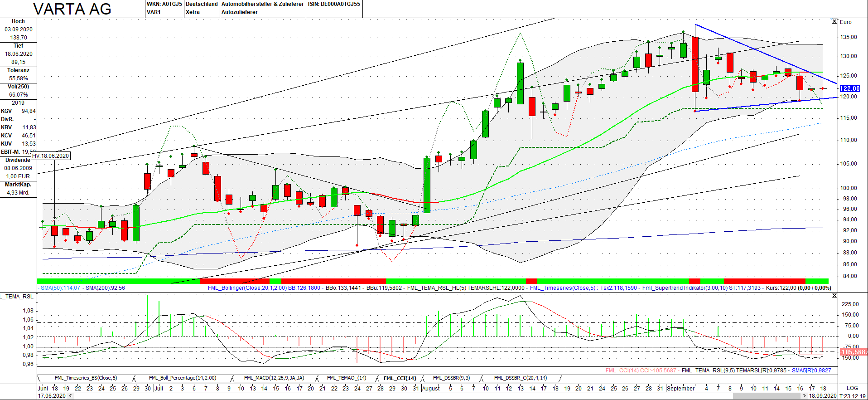Open the FML_Timeseries_BS(Close,5) tab

click(86, 378)
